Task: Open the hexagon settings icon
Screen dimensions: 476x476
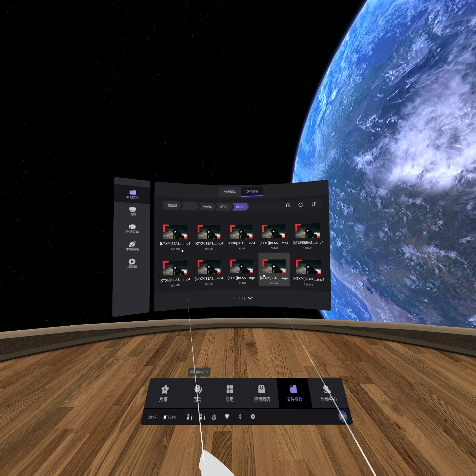Action: 253,416
